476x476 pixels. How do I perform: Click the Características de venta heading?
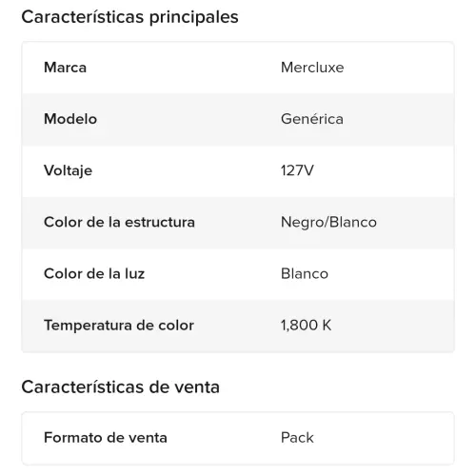tap(121, 387)
